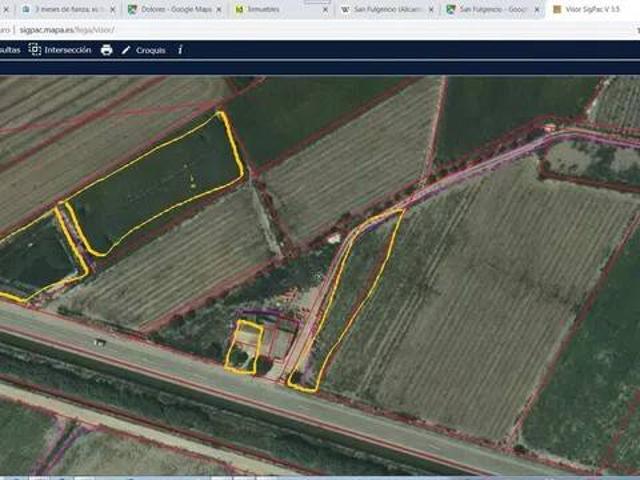Image resolution: width=640 pixels, height=480 pixels.
Task: Close the San Fulgencio Wikipedia tab
Action: click(x=431, y=9)
